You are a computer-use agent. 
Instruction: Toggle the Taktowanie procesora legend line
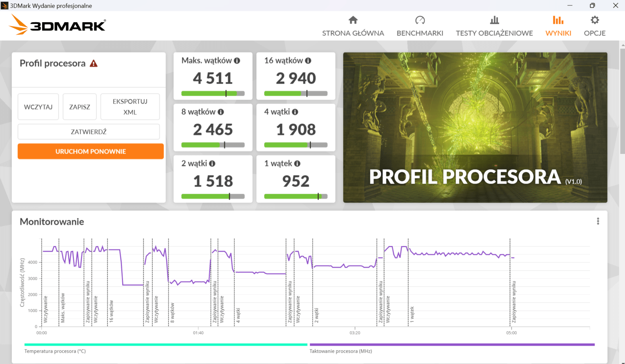tap(452, 344)
